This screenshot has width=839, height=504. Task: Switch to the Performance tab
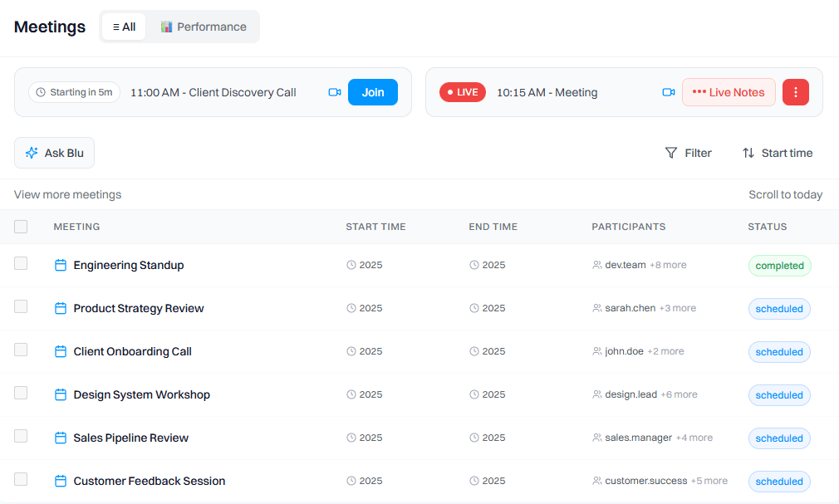[204, 27]
